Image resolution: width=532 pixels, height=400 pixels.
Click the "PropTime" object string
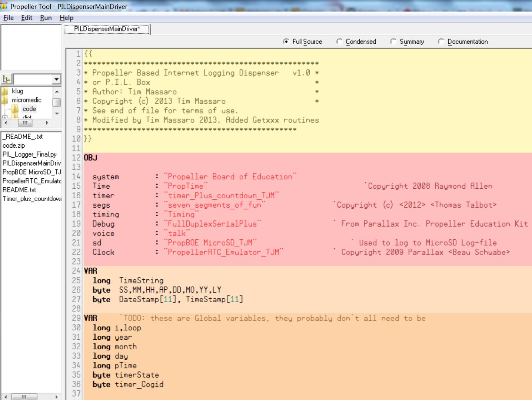tap(186, 186)
